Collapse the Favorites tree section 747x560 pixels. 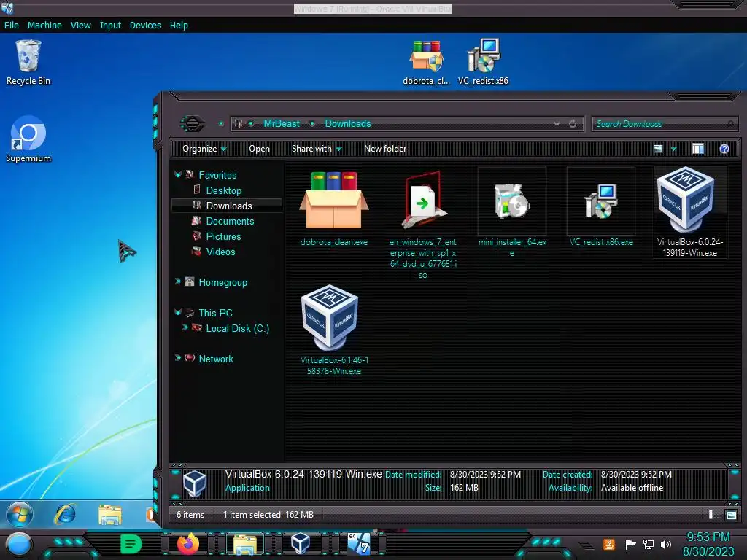[178, 175]
